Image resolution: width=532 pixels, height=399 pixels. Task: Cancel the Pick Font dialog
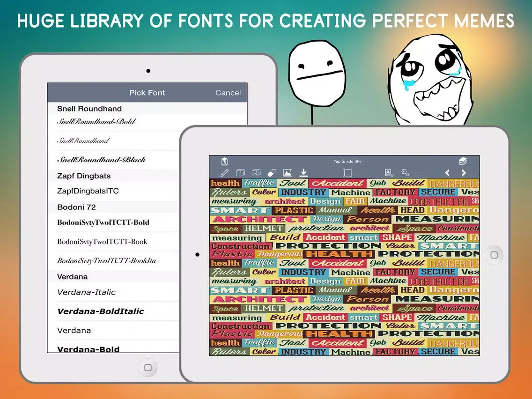pyautogui.click(x=228, y=93)
